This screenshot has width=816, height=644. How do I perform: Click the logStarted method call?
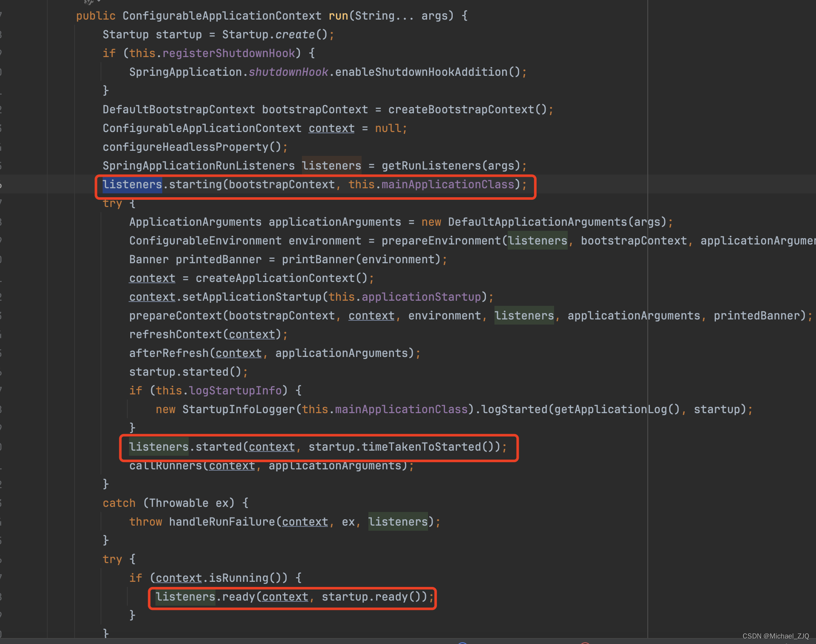pos(514,409)
